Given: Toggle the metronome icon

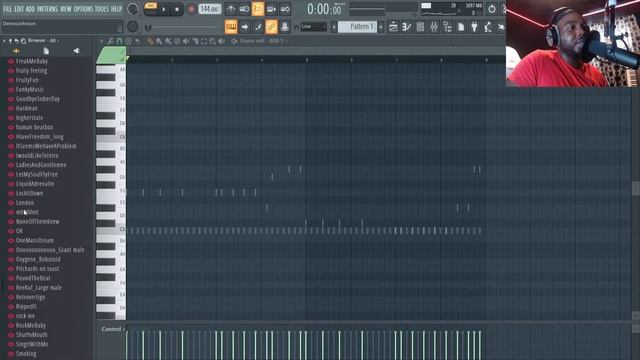Looking at the screenshot, I should click(x=231, y=9).
